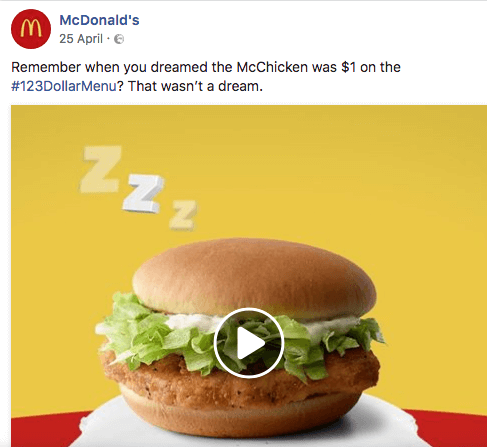This screenshot has height=447, width=487.
Task: Click the globe public privacy icon
Action: [x=119, y=39]
